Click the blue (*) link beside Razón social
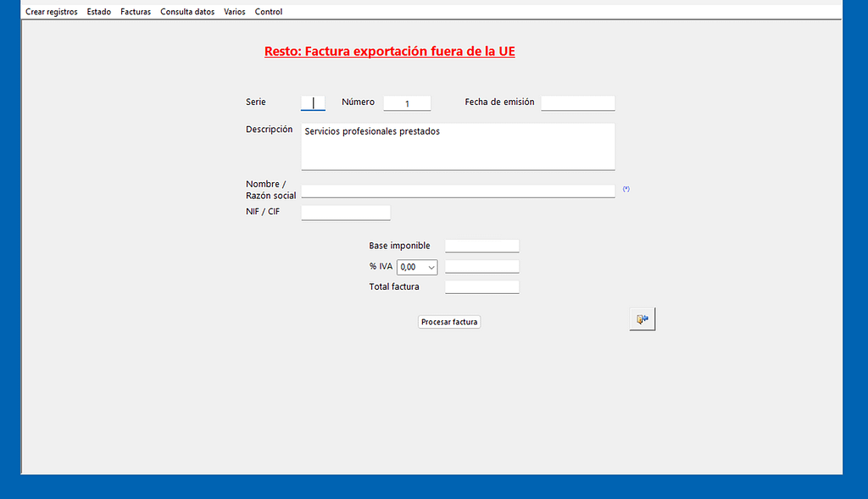 (626, 189)
